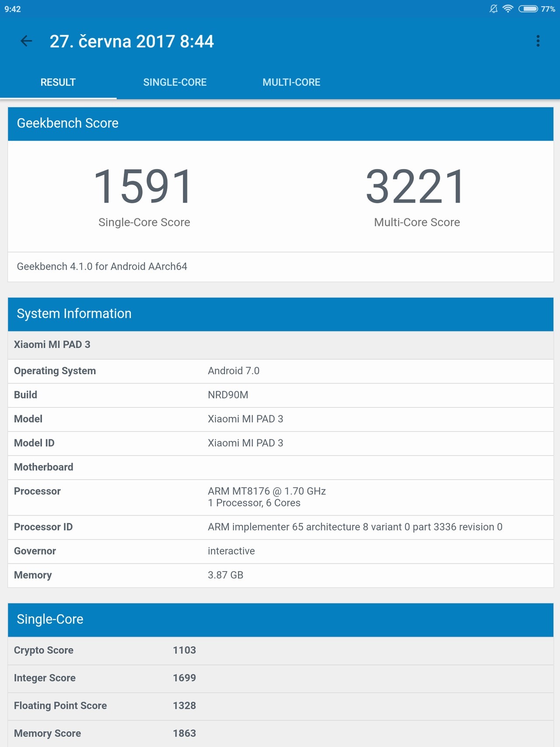Tap 'ARM MT8176 @ 1.70 GHz' processor value

(267, 491)
